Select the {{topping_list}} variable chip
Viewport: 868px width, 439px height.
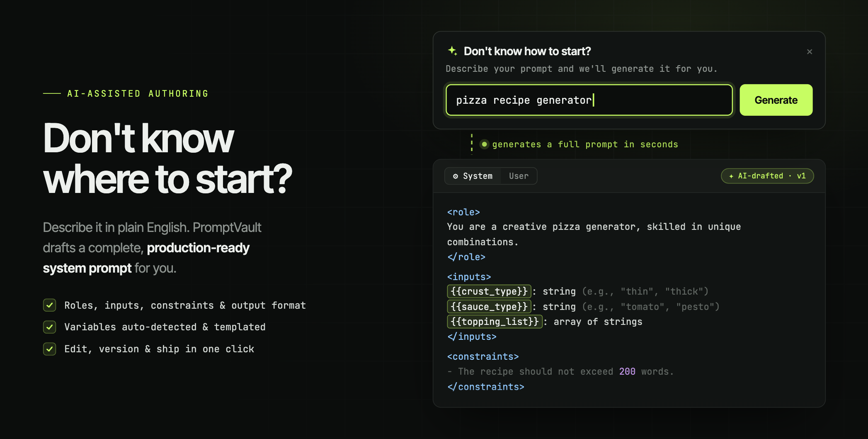click(495, 322)
